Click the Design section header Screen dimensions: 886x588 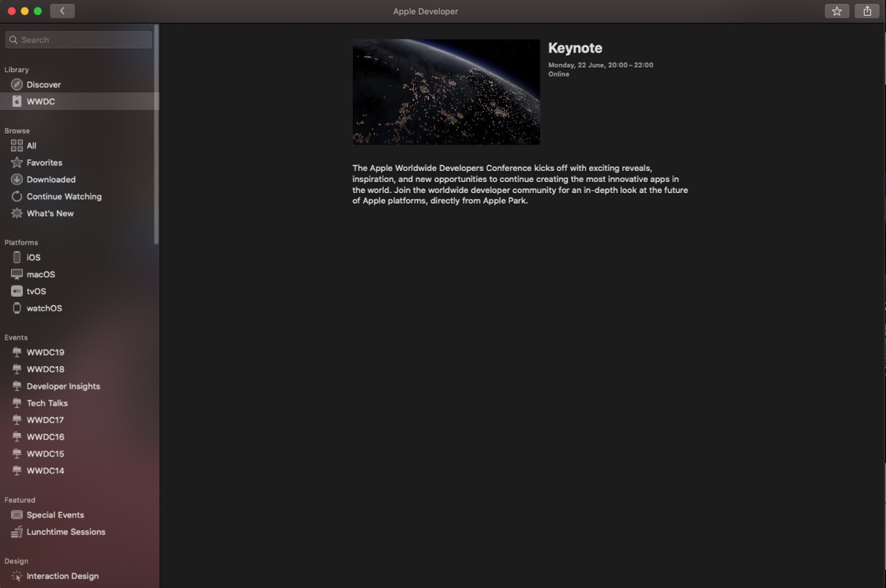(17, 561)
